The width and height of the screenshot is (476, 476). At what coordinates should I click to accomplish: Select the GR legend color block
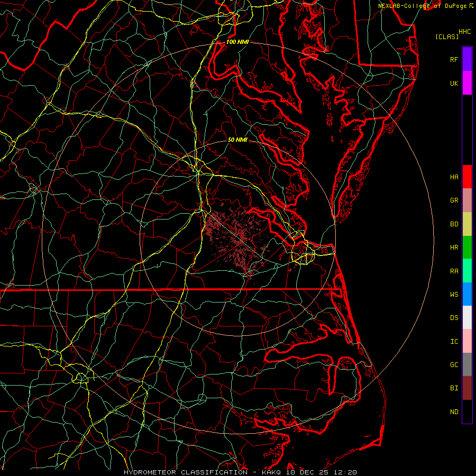pos(467,200)
